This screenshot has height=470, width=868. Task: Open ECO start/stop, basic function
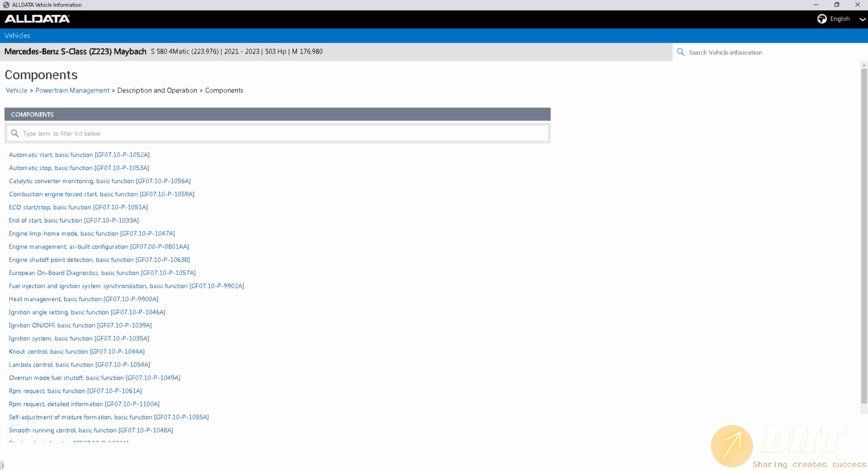click(78, 207)
